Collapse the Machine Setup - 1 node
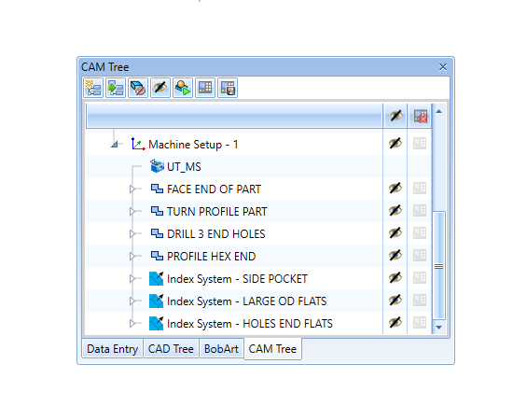This screenshot has width=513, height=420. pos(115,144)
